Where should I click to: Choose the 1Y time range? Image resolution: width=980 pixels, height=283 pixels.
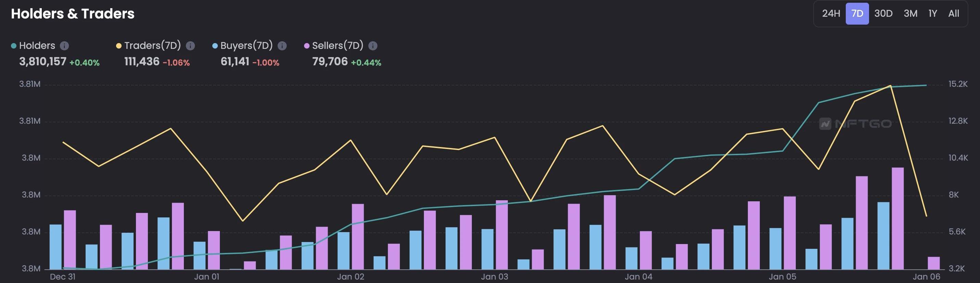(x=932, y=14)
